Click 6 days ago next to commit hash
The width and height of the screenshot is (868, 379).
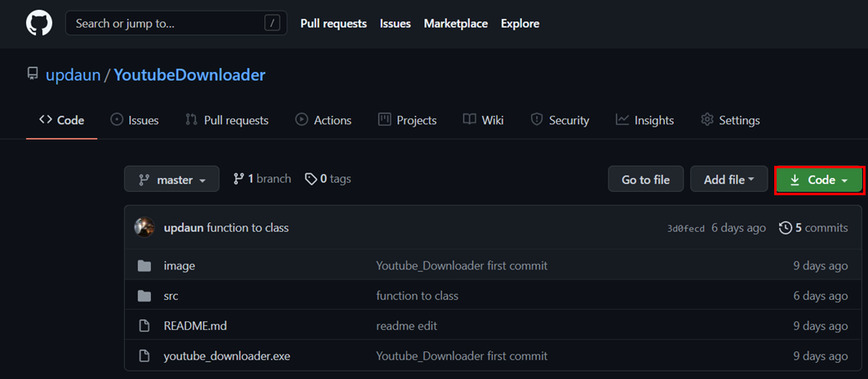(739, 228)
